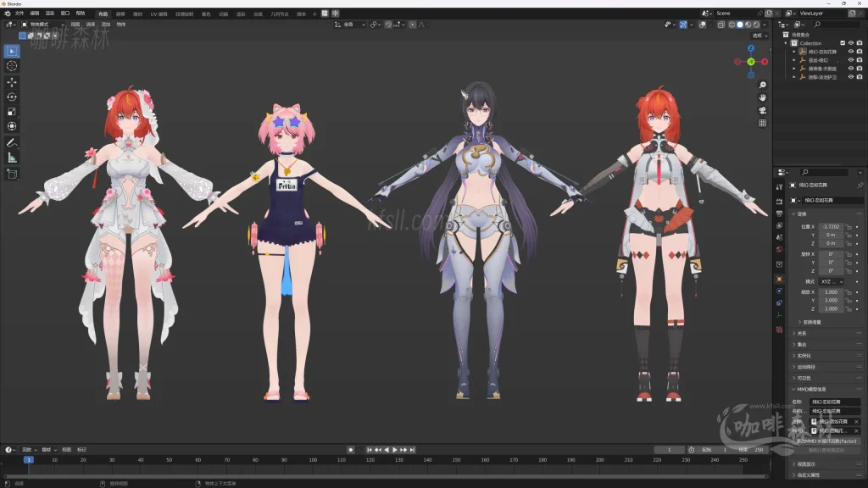Screen dimensions: 868x488
Task: Toggle proportional editing in the viewport header
Action: point(413,25)
